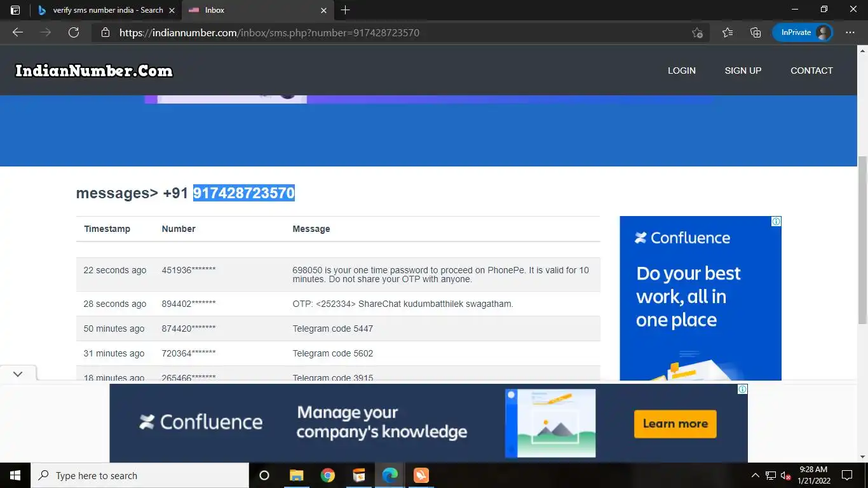Image resolution: width=868 pixels, height=488 pixels.
Task: Click the address bar URL
Action: click(x=269, y=32)
